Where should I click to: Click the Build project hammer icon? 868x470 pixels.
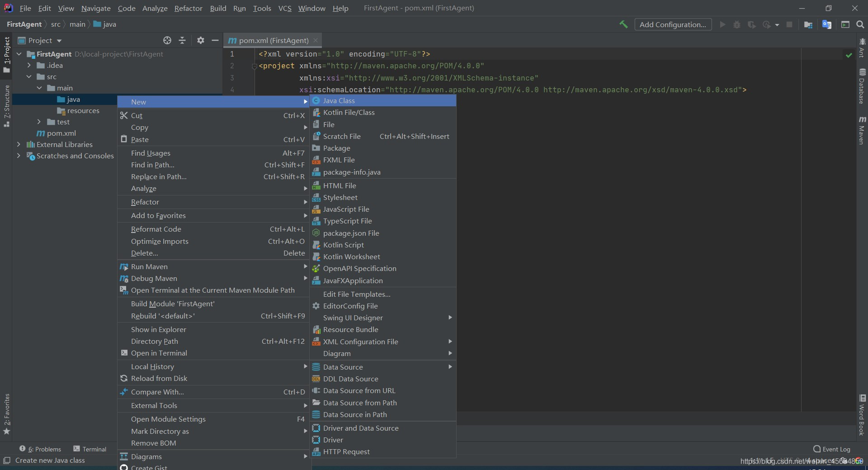[623, 24]
